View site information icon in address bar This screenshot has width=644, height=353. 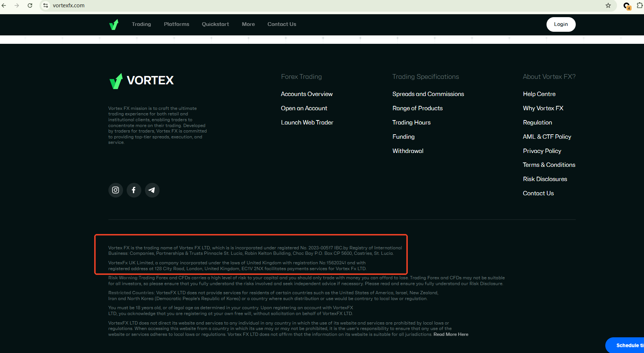click(x=46, y=5)
